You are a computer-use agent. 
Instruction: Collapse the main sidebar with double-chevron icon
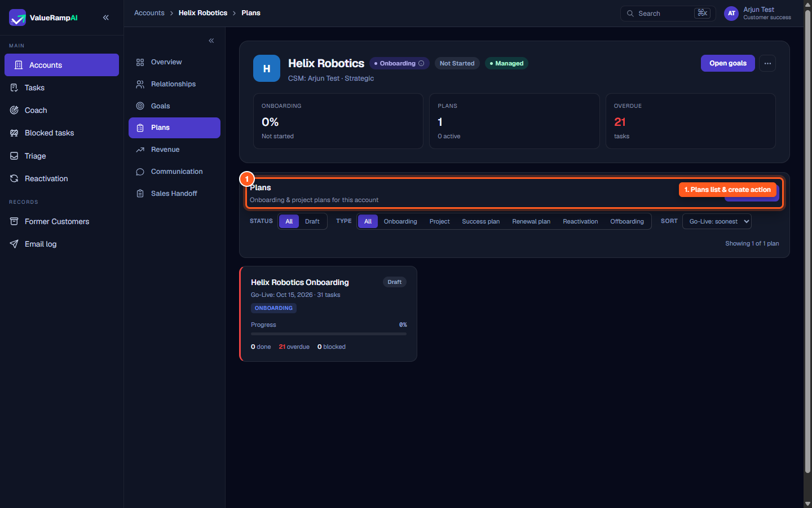[106, 17]
